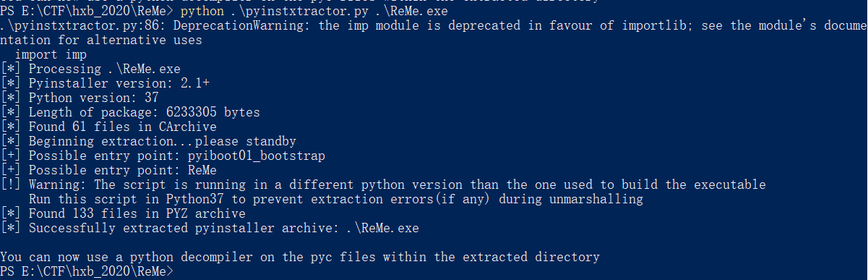868x280 pixels.
Task: Click the pyiboot01_bootstrap entry point text
Action: [x=257, y=156]
